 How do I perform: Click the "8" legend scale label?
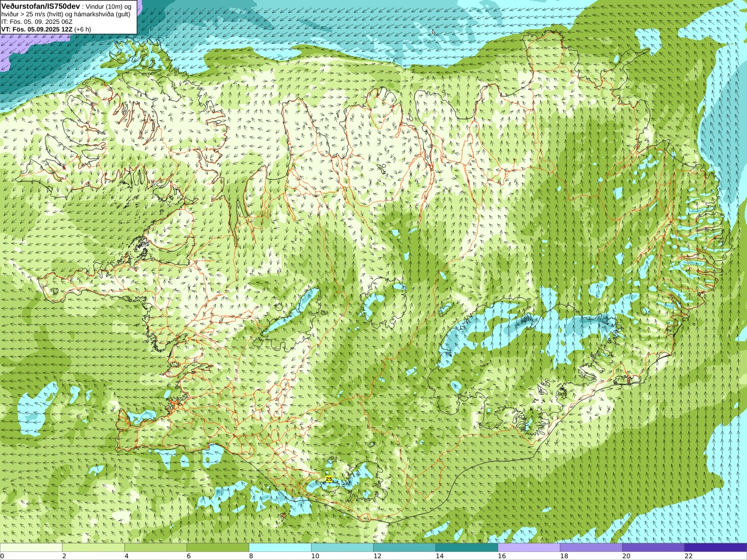[251, 556]
